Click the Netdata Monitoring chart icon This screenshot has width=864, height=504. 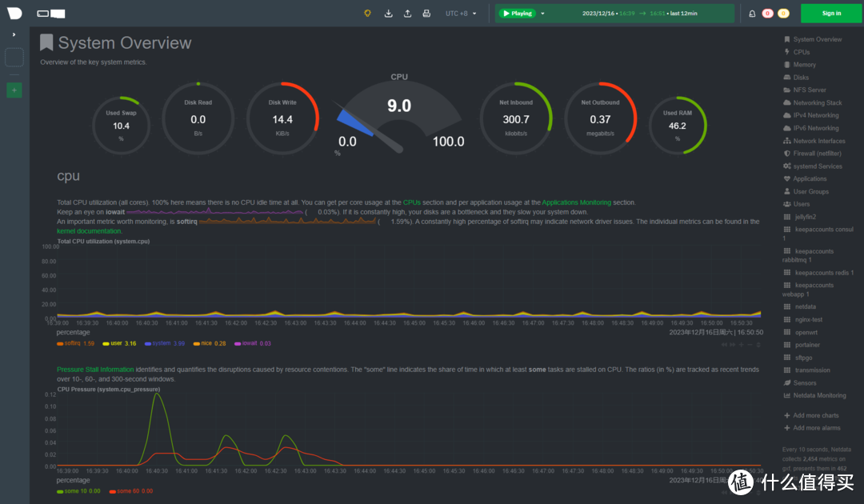787,395
